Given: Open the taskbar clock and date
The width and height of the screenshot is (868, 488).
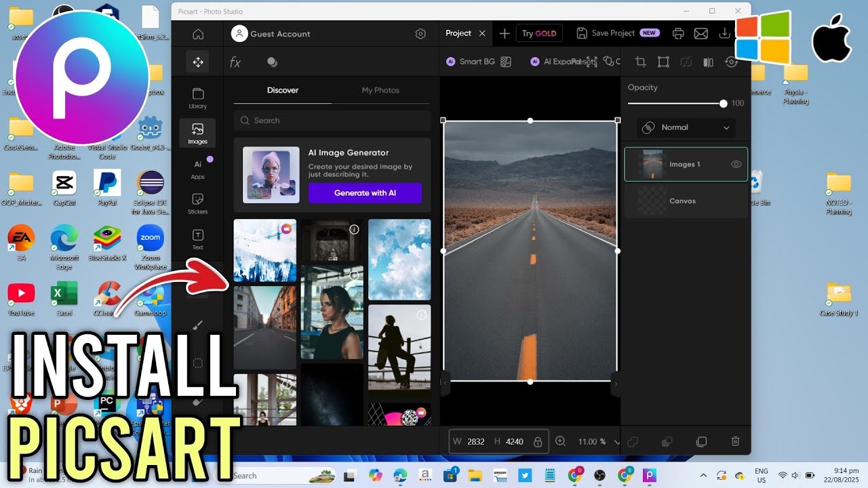Looking at the screenshot, I should (841, 475).
